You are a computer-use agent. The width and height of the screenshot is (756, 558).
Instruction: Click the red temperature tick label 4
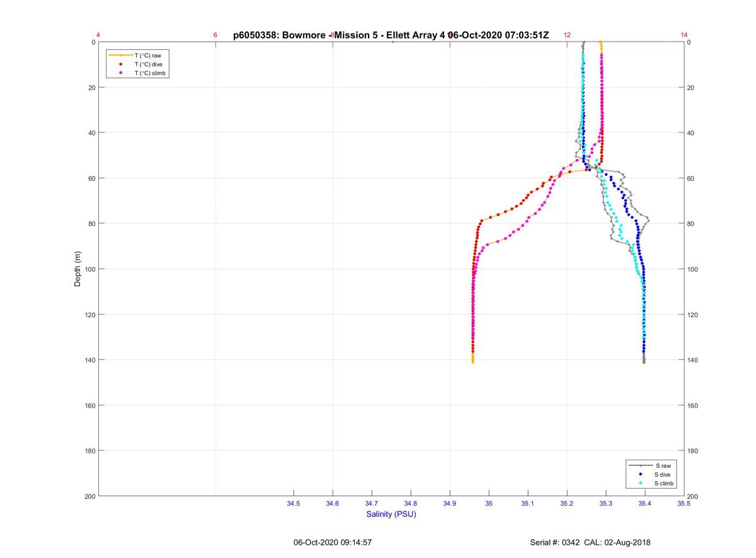98,35
